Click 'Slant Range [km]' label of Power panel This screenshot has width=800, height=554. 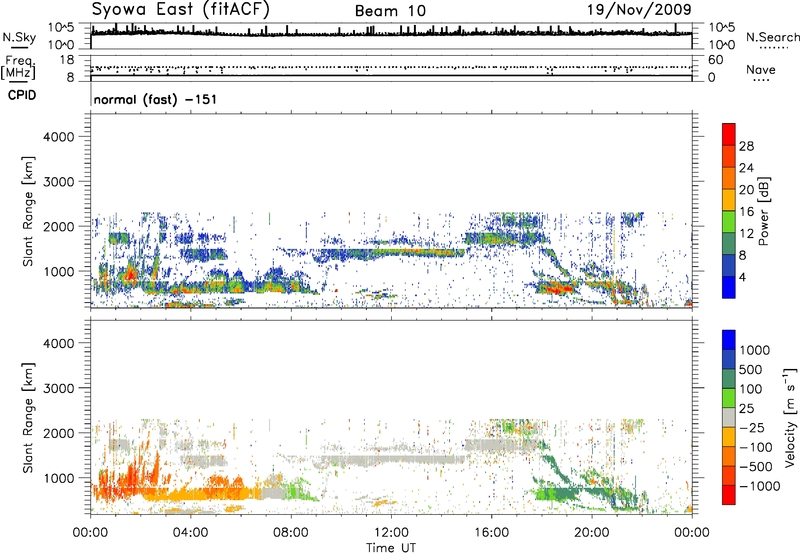[28, 211]
